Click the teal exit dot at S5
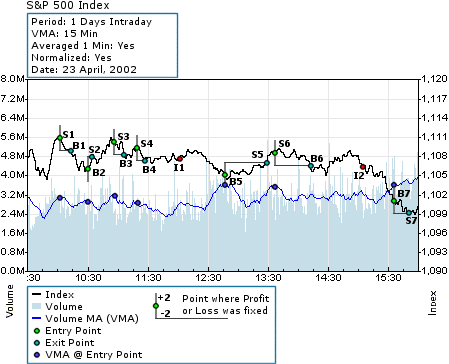Screen dimensions: 449x364 pyautogui.click(x=267, y=163)
